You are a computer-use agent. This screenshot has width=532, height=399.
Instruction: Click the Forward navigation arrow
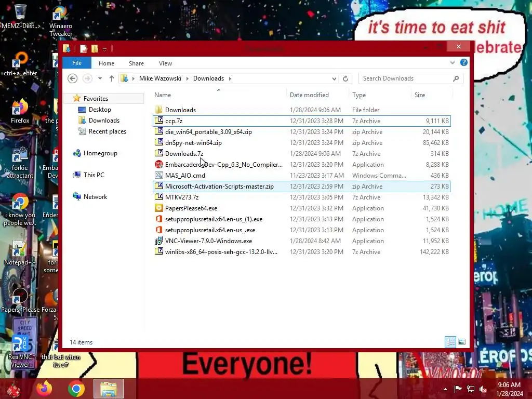point(87,78)
